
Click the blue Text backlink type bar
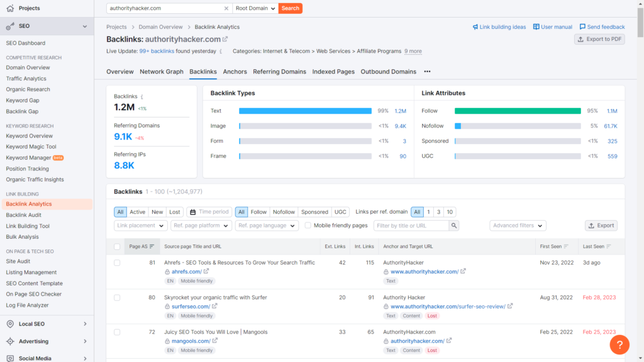pyautogui.click(x=305, y=111)
